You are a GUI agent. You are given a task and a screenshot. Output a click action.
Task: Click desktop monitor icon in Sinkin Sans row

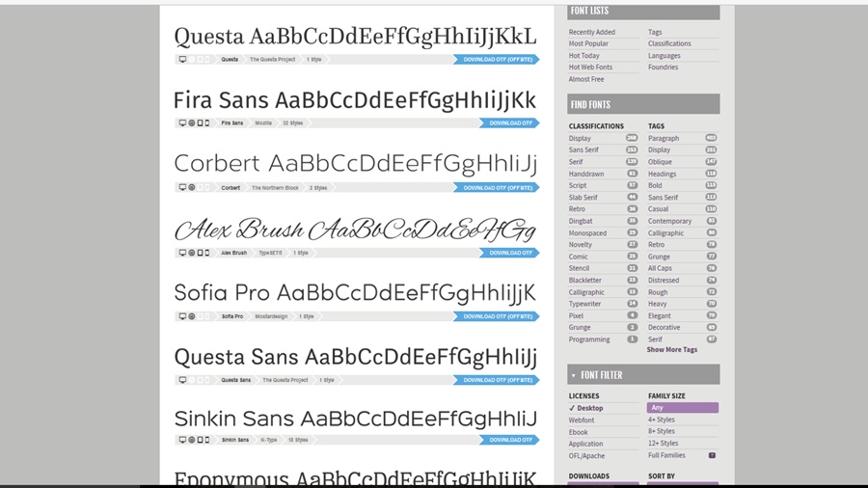coord(182,440)
